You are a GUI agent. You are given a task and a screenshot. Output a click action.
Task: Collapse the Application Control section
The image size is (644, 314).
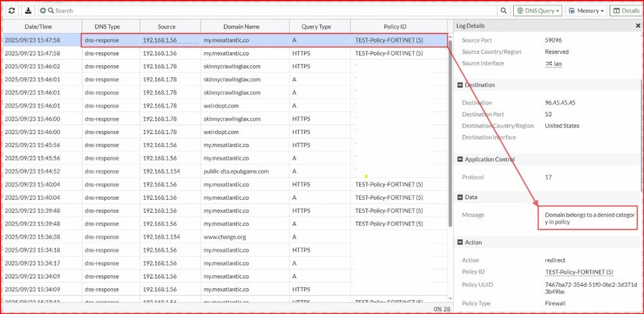point(460,159)
